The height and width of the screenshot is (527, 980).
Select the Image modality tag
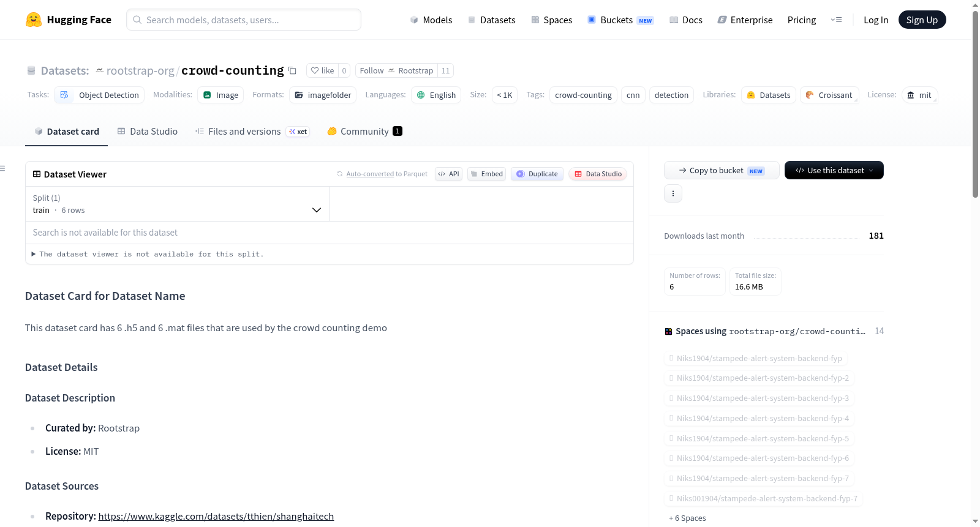(x=221, y=95)
